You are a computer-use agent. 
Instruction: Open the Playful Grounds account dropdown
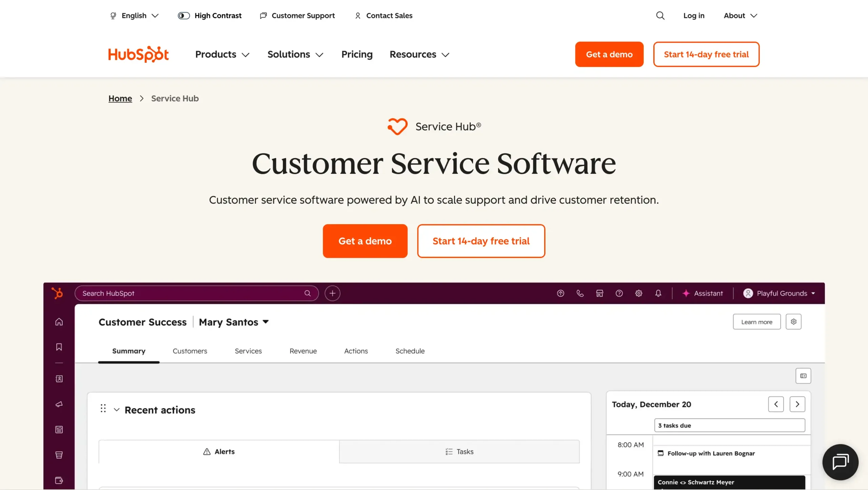coord(779,293)
